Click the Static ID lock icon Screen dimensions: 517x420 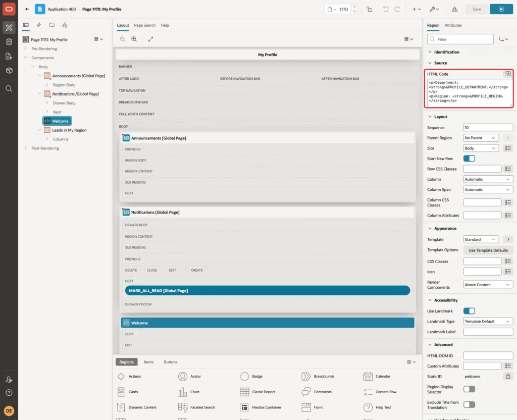pyautogui.click(x=508, y=376)
